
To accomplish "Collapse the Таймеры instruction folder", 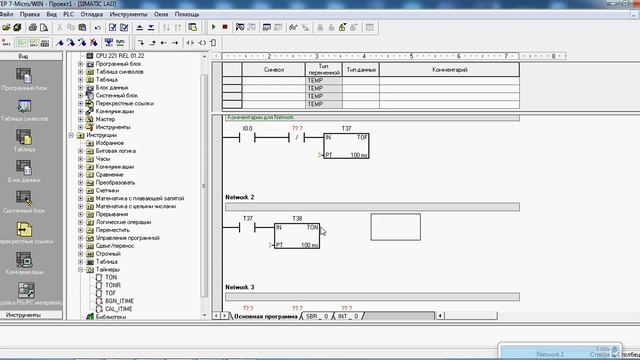I will point(80,270).
